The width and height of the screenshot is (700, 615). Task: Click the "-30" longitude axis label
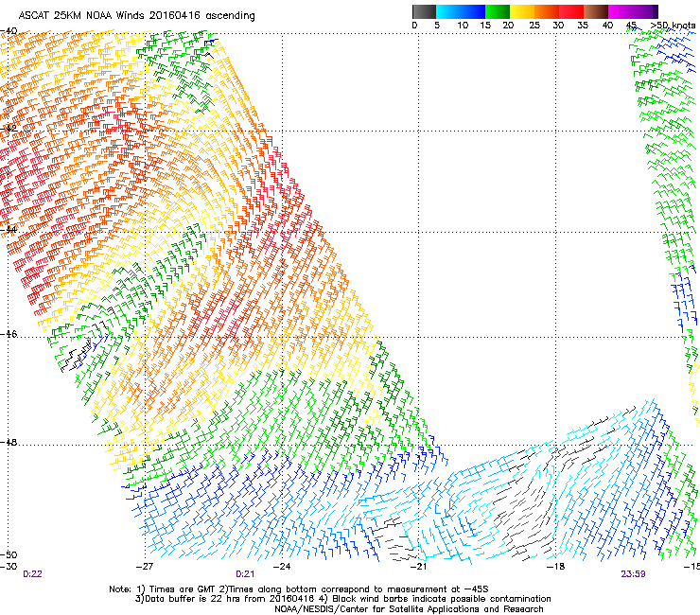pyautogui.click(x=9, y=567)
